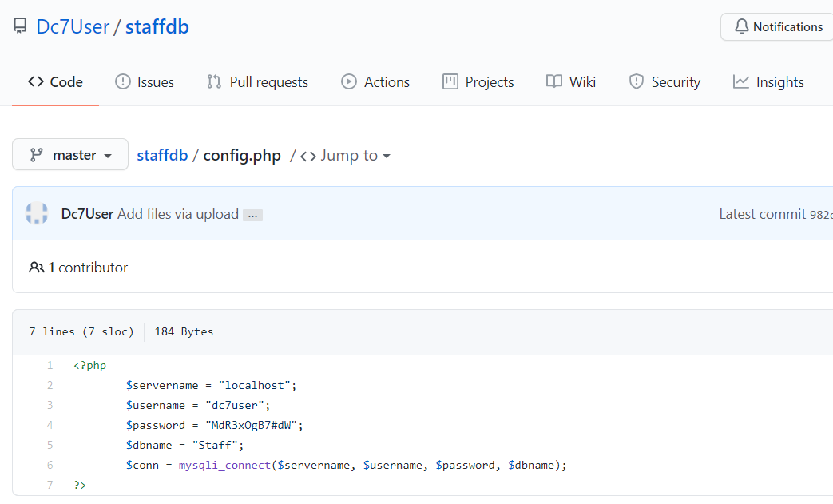Screen dimensions: 833x504
Task: Click the Dc7User commit author avatar
Action: [x=38, y=214]
